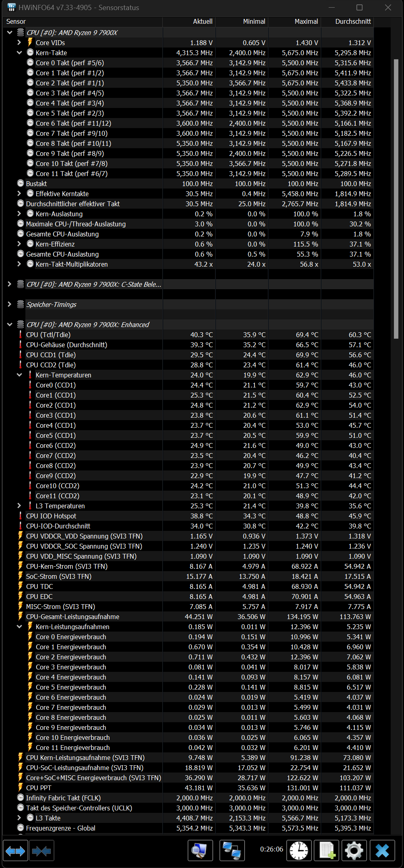Screen dimensions: 404x868
Task: Collapse the CPU Enhanced sensor group
Action: [10, 324]
